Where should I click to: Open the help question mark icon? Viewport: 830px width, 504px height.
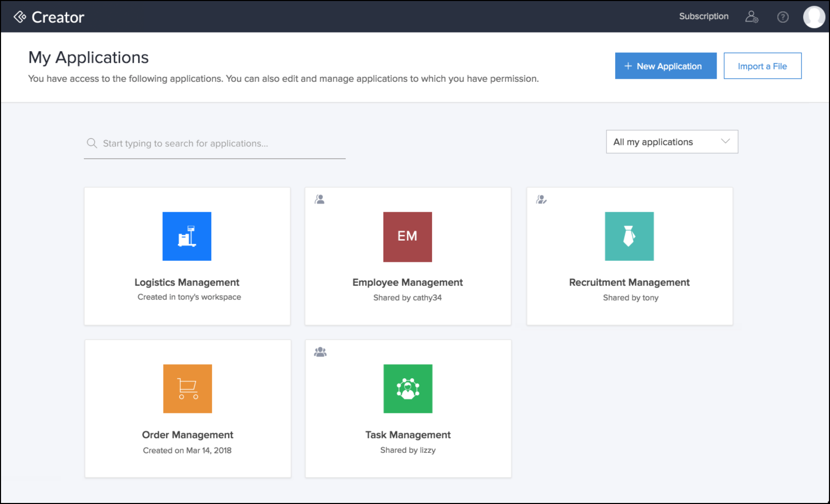coord(783,17)
